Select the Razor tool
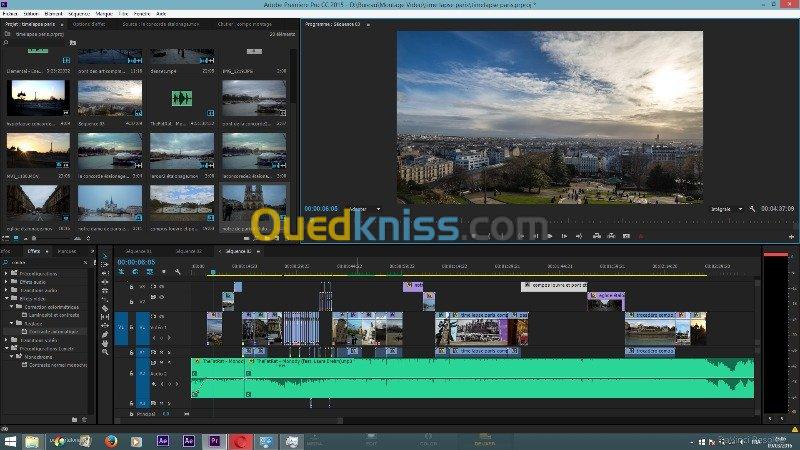The height and width of the screenshot is (450, 800). tap(105, 308)
